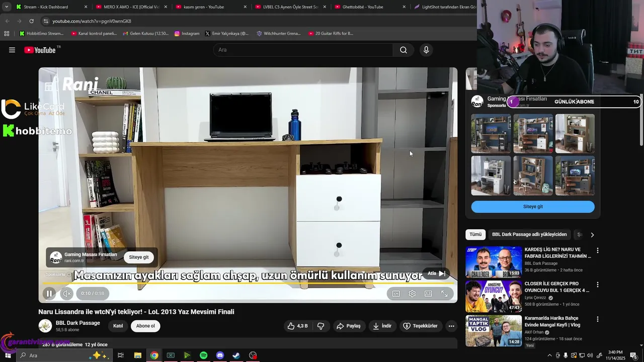Screen dimensions: 644x362
Task: Open File Explorer from the taskbar
Action: tap(137, 355)
